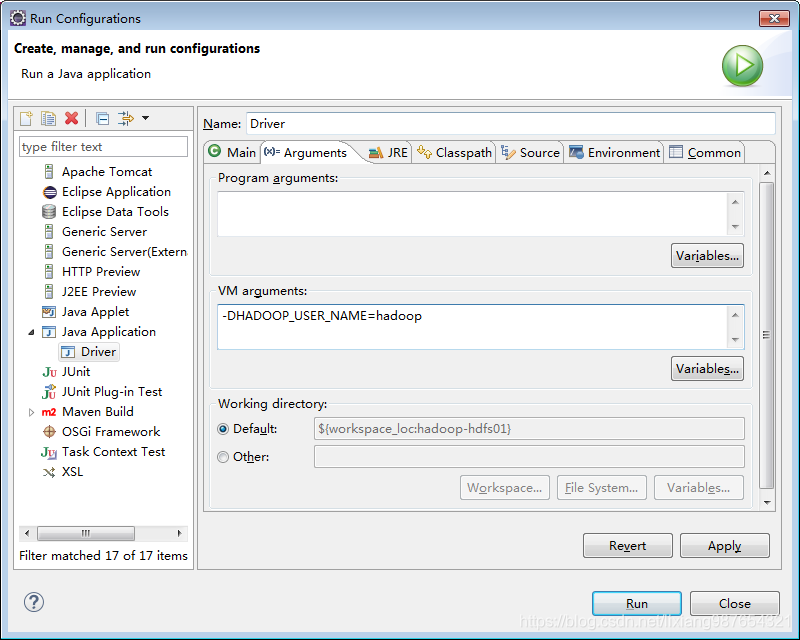Viewport: 800px width, 640px height.
Task: Click the red Delete configuration icon
Action: tap(71, 118)
